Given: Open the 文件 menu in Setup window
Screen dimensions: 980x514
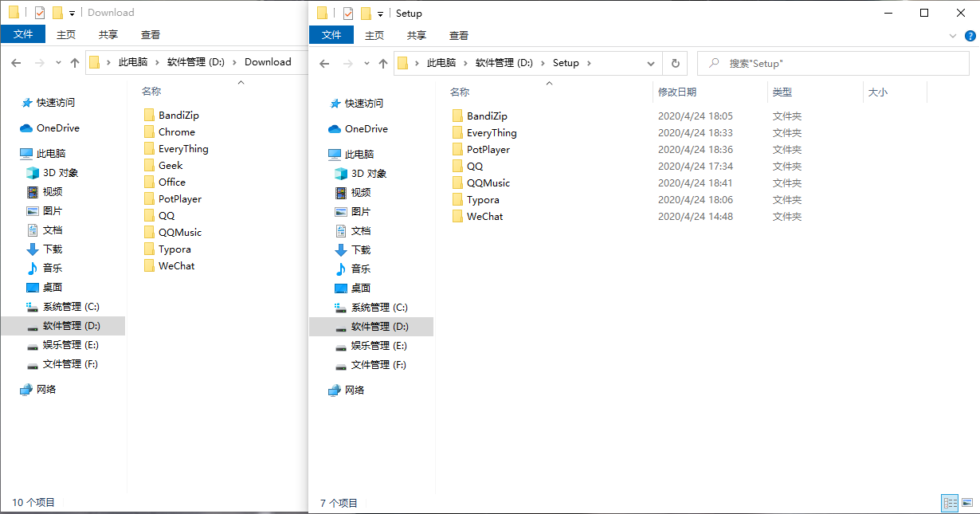Looking at the screenshot, I should click(331, 35).
